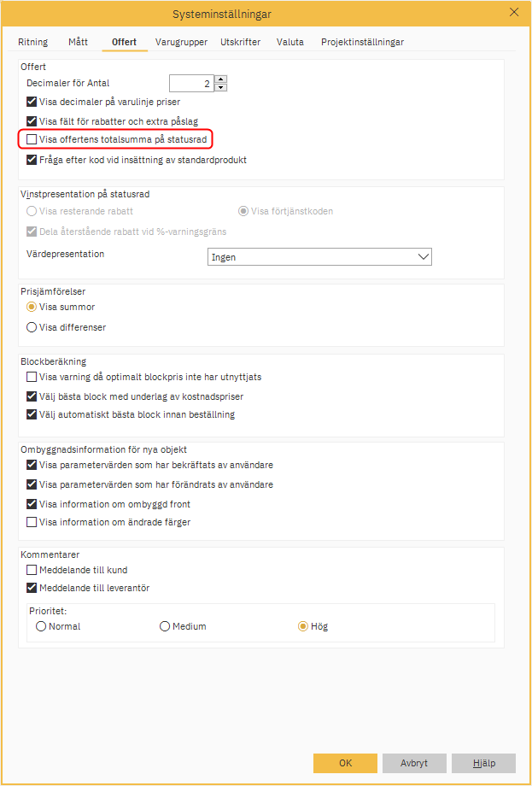Open the Varugrupper tab
This screenshot has width=532, height=786.
click(x=181, y=42)
